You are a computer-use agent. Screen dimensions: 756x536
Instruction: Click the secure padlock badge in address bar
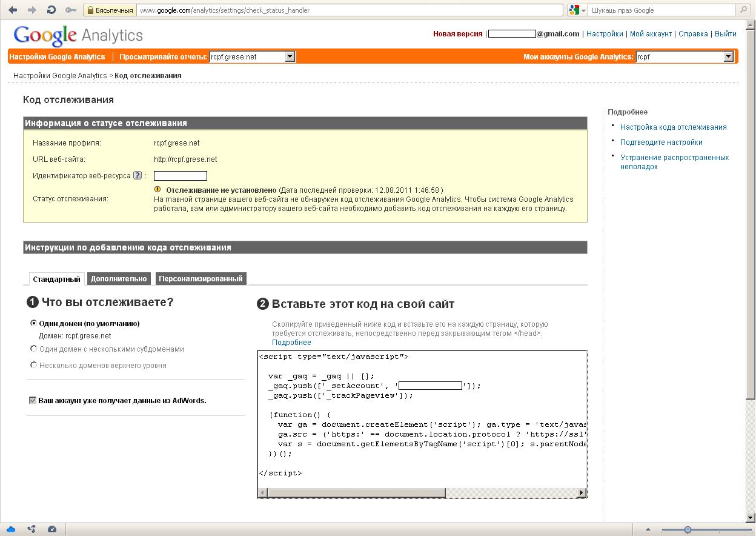[110, 10]
